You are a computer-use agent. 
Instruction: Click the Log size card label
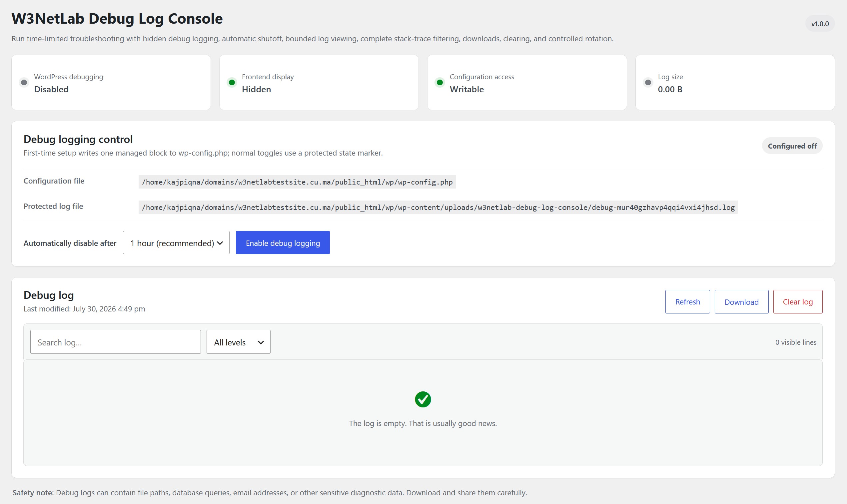[670, 77]
